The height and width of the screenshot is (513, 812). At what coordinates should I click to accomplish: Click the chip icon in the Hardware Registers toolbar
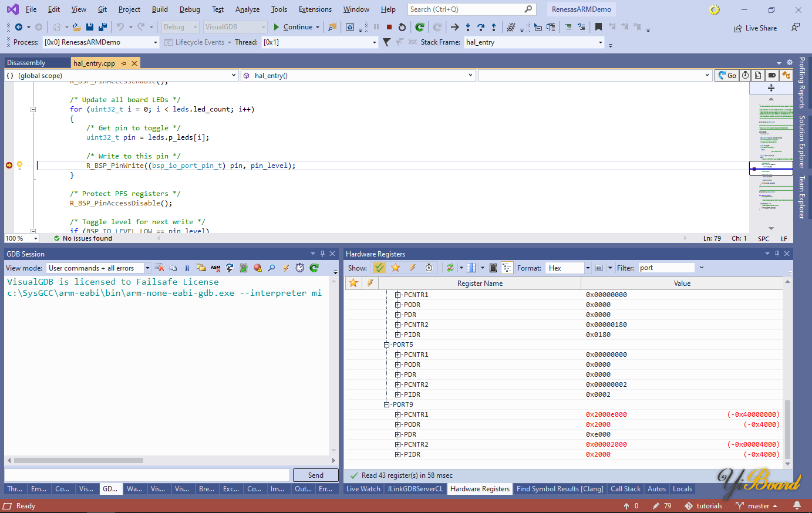pyautogui.click(x=493, y=268)
